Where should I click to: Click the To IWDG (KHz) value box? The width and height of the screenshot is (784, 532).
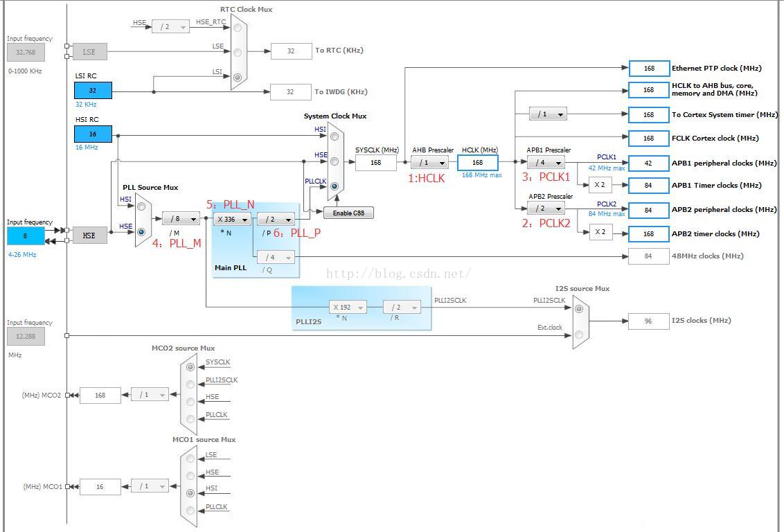click(x=290, y=92)
